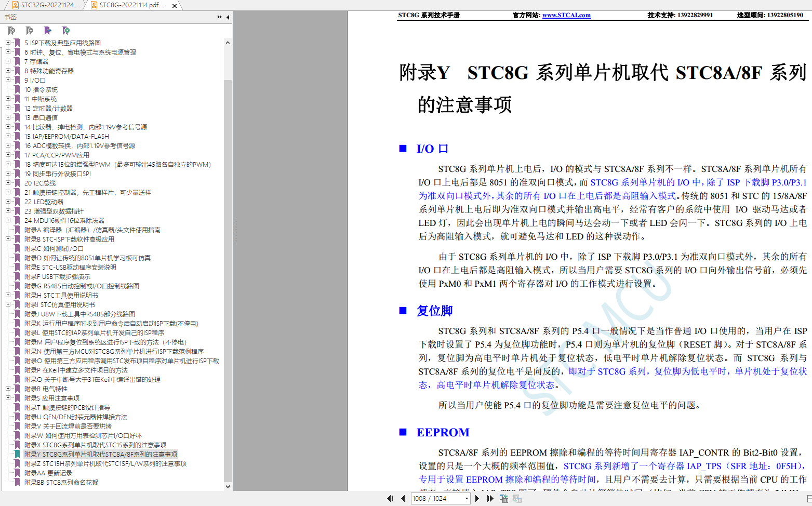Click the bookmark icon beside 9 I/O口
This screenshot has height=506, width=812.
pos(18,80)
